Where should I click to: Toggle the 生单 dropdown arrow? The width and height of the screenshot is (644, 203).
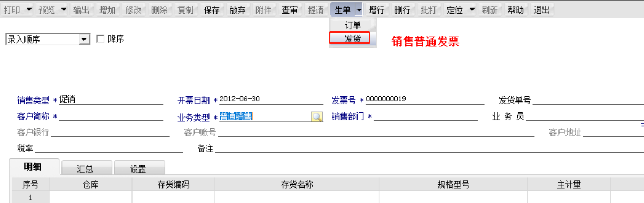click(x=359, y=10)
